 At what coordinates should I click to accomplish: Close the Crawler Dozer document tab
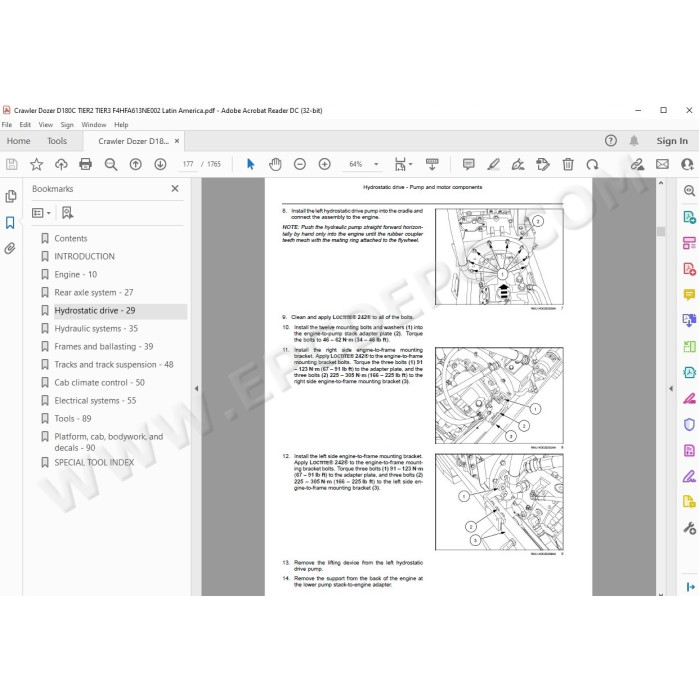177,141
